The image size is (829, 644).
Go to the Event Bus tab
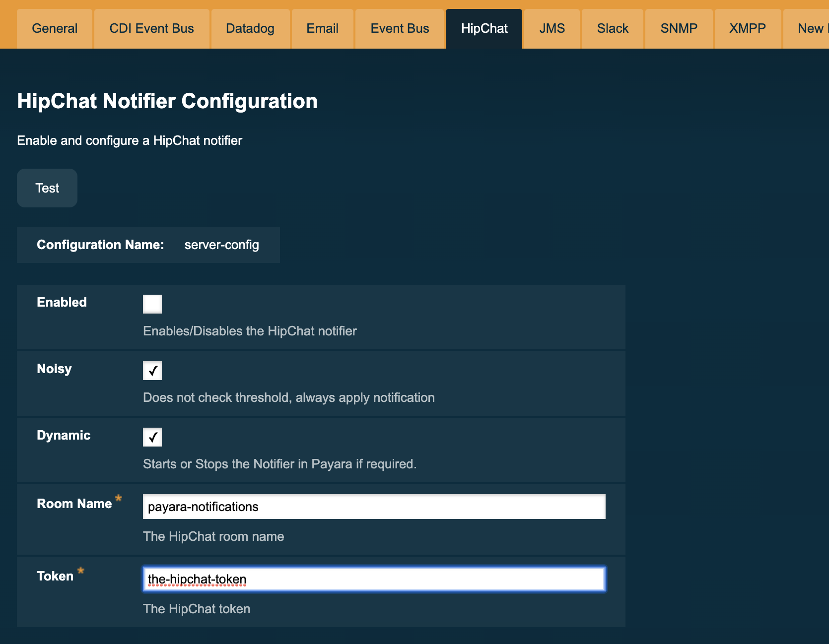400,29
